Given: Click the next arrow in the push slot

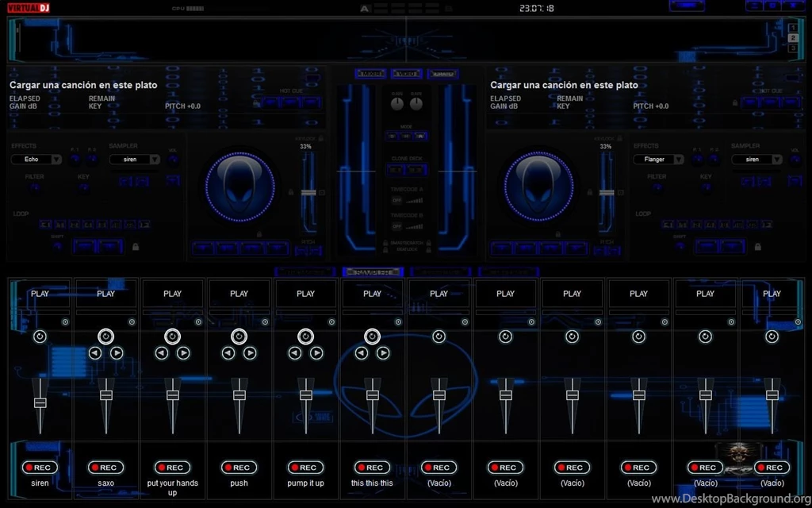Looking at the screenshot, I should pyautogui.click(x=250, y=353).
